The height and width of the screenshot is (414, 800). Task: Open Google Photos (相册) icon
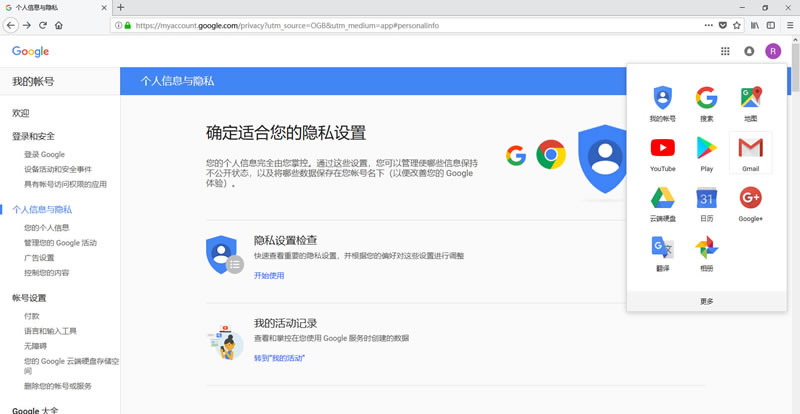(707, 254)
